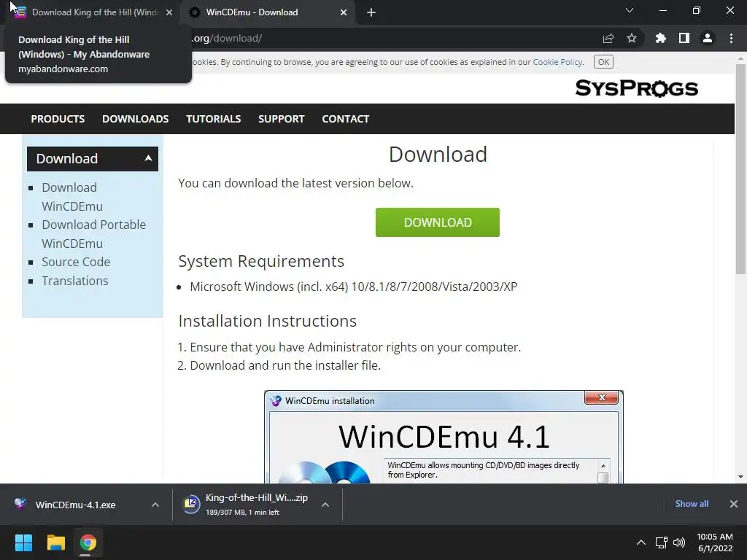Click the 'Installation Instructions' heading
747x560 pixels.
click(267, 321)
